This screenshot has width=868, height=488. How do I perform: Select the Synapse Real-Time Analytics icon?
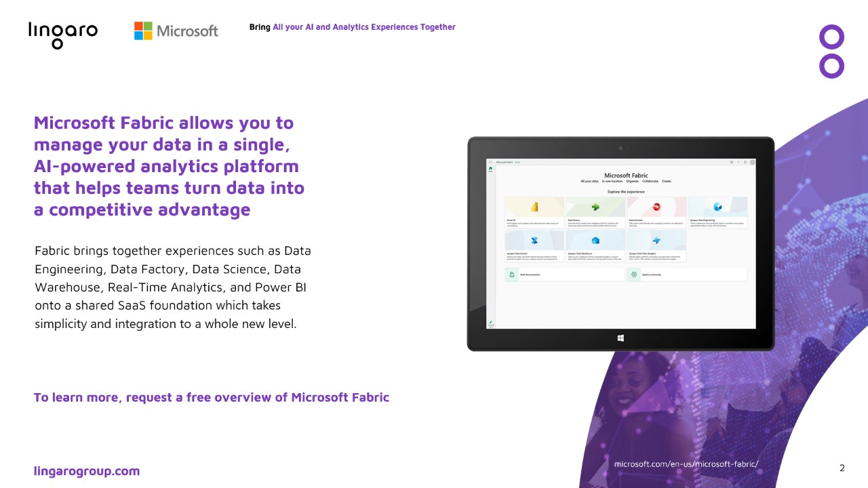click(656, 241)
